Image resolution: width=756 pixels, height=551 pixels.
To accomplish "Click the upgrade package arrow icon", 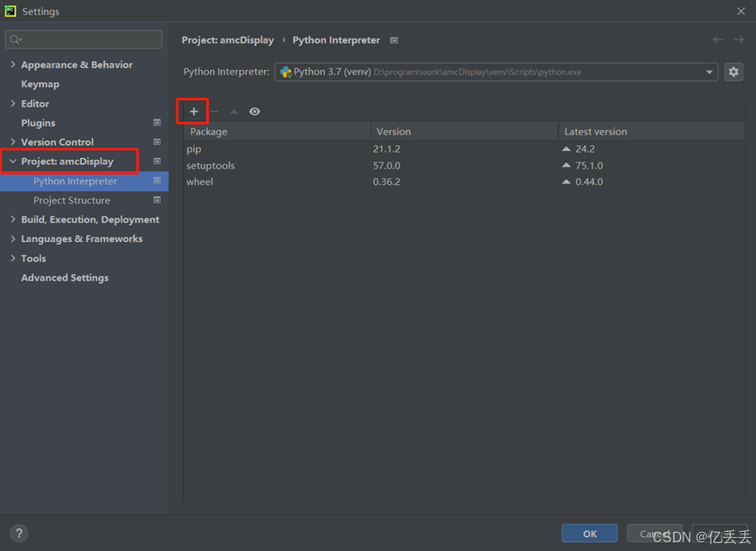I will click(234, 112).
